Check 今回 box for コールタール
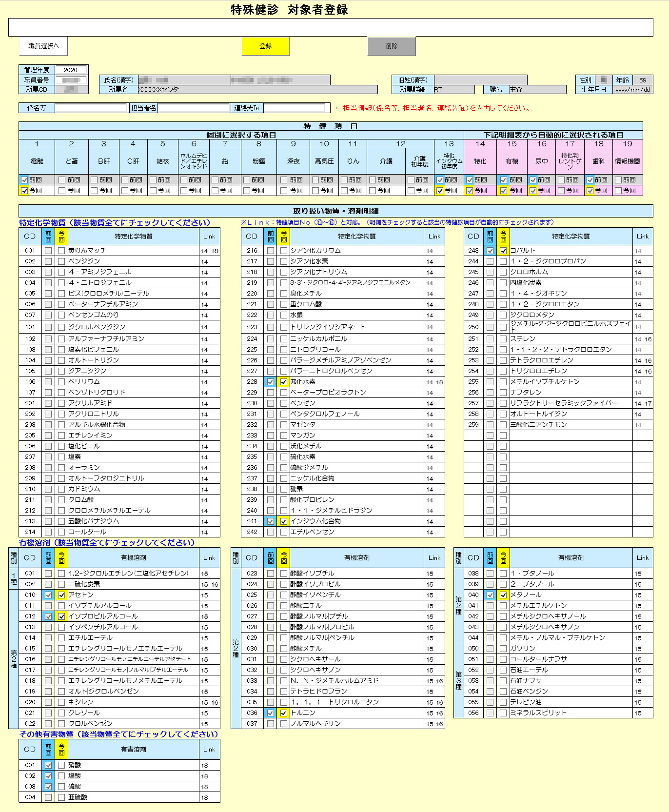 (x=61, y=532)
